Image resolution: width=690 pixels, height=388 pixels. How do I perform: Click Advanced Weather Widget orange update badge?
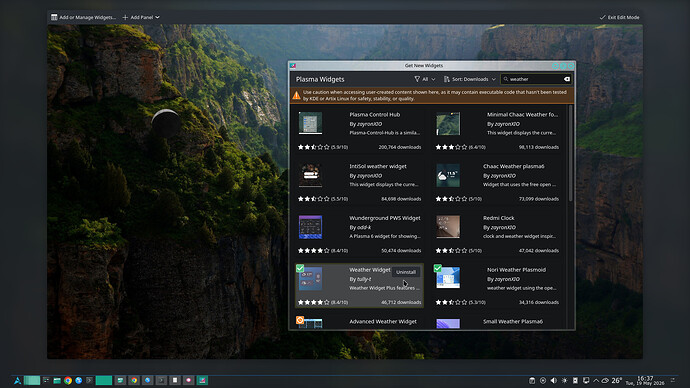coord(300,320)
